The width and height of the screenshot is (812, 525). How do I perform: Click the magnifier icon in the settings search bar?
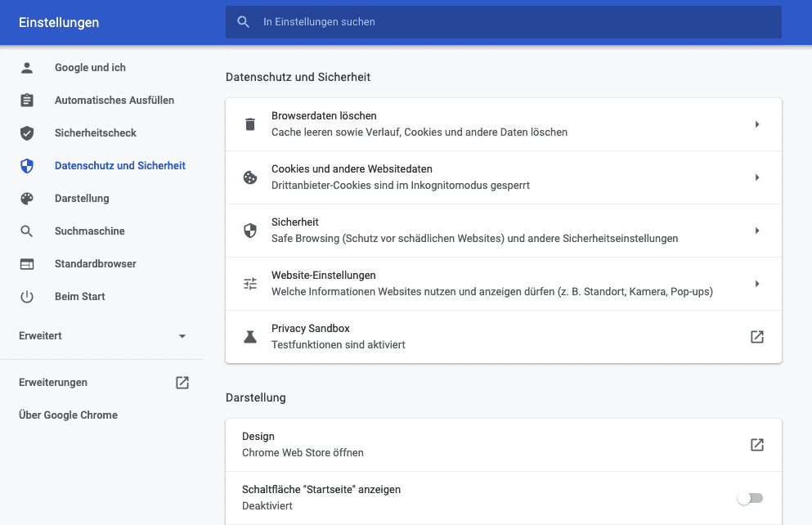coord(244,22)
